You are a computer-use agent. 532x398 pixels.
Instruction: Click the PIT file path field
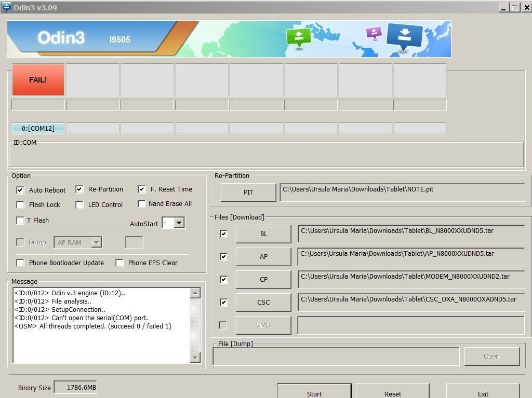[402, 192]
